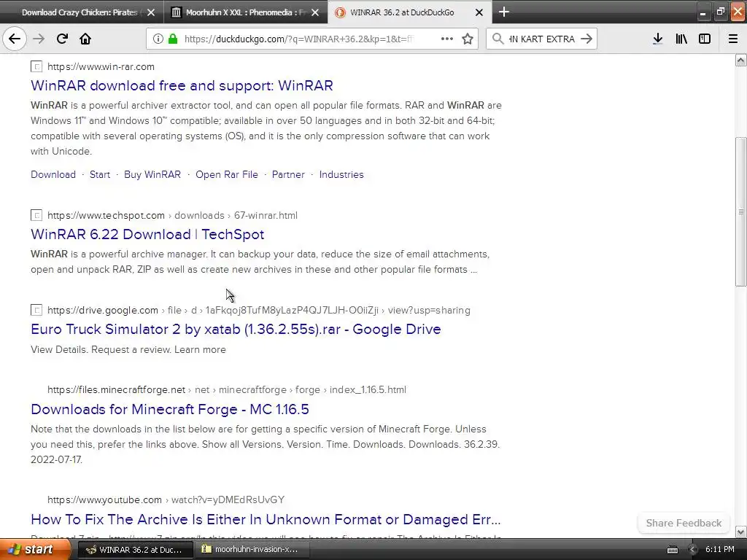Screen dimensions: 747x560
Task: Submit search with the arrow button
Action: (587, 39)
